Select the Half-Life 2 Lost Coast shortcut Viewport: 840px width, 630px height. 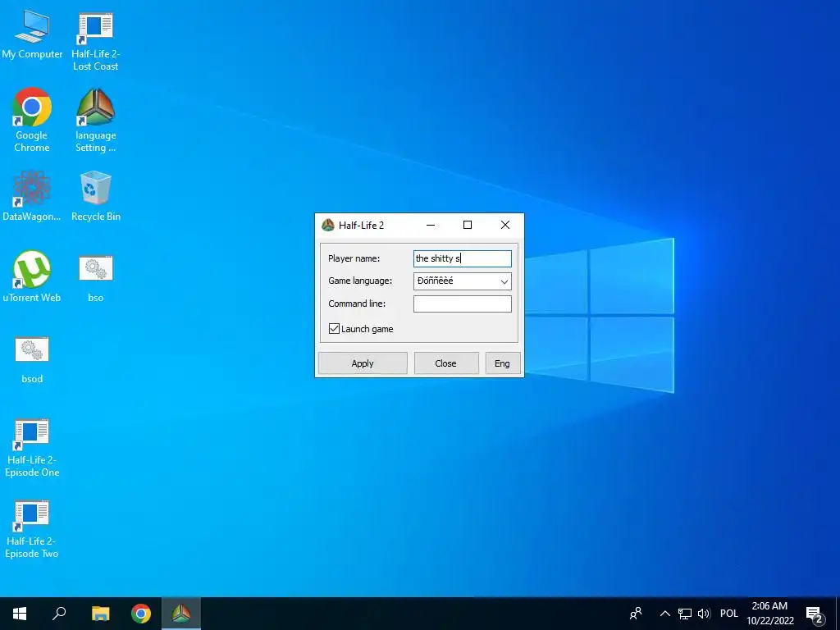click(x=95, y=40)
